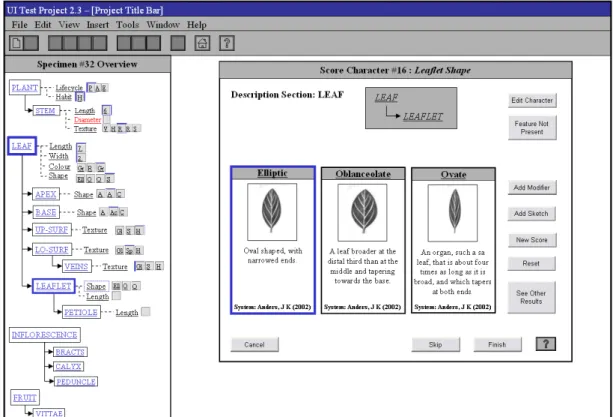Click the Finish button
613x417 pixels.
tap(497, 345)
